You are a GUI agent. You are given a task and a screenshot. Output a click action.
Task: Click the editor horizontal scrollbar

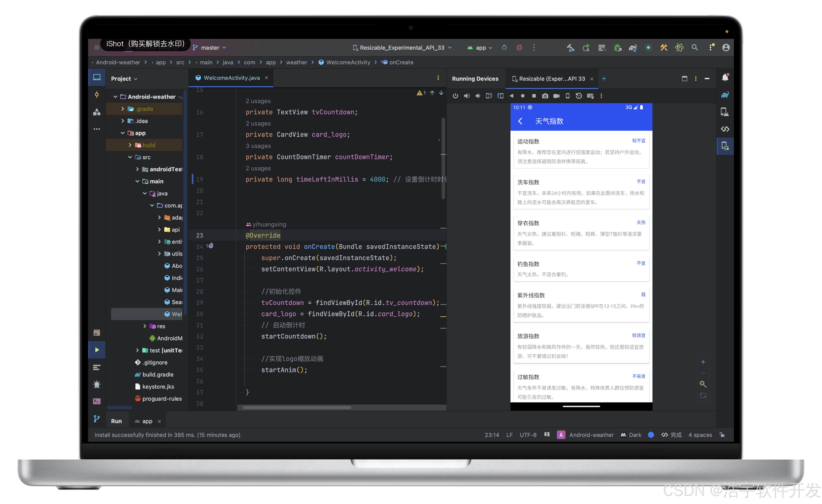tap(297, 407)
